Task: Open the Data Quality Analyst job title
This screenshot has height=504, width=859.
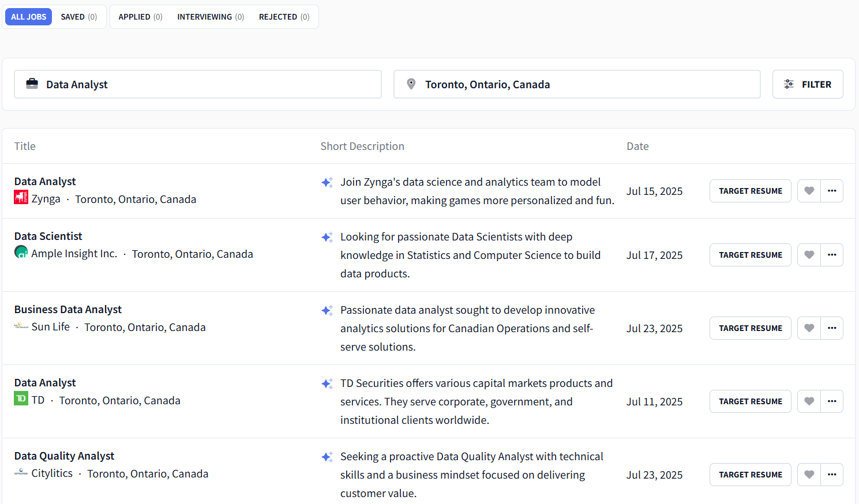Action: tap(65, 456)
